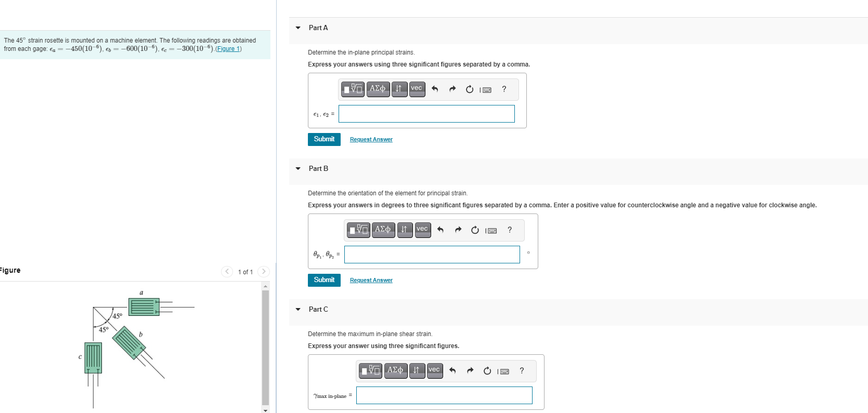This screenshot has height=413, width=868.
Task: Click the up-down arrows tool in Part C
Action: 417,370
